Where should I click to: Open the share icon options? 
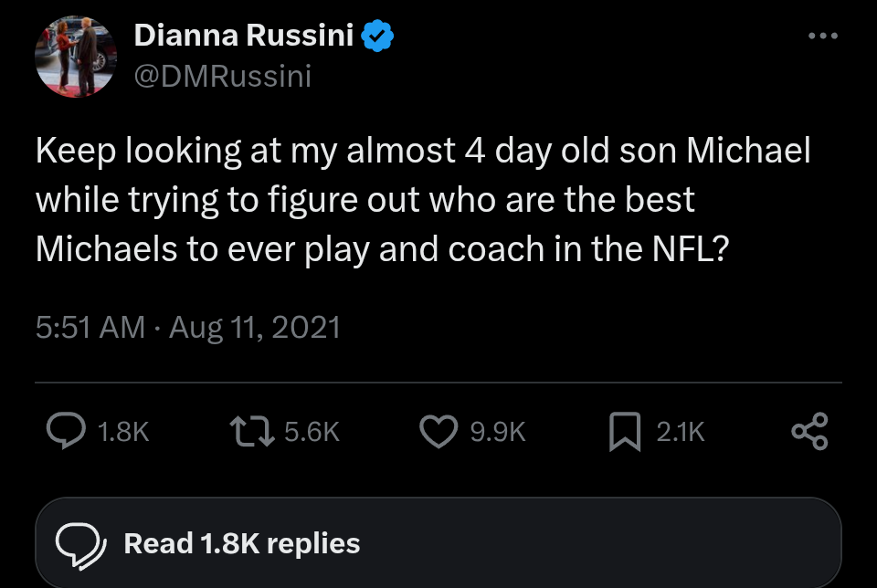click(x=810, y=431)
